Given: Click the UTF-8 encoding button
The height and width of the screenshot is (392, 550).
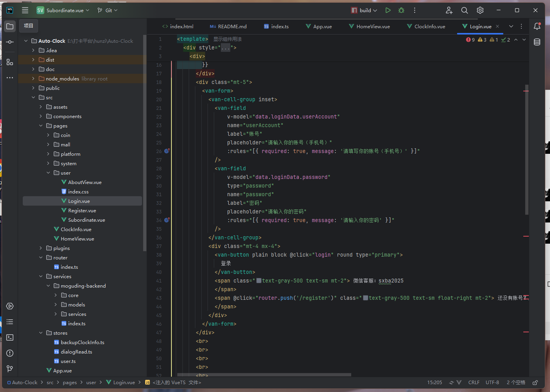Looking at the screenshot, I should coord(492,383).
